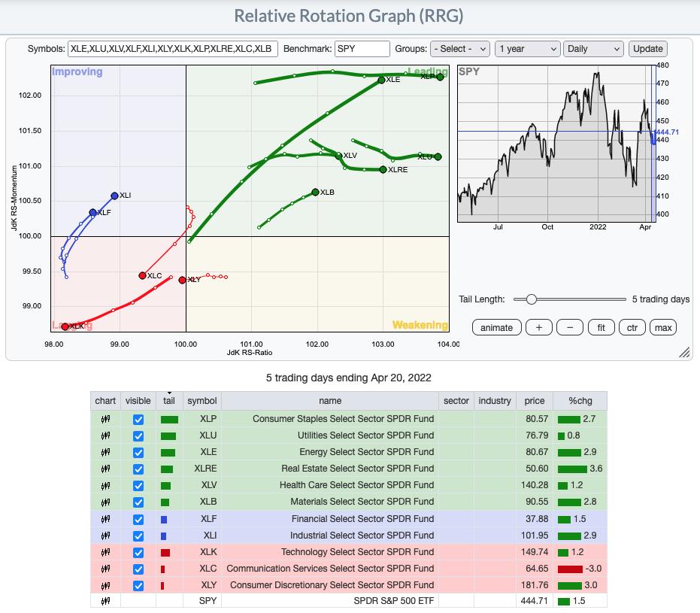This screenshot has height=613, width=700.
Task: Click the XLP green tail swatch
Action: click(169, 420)
